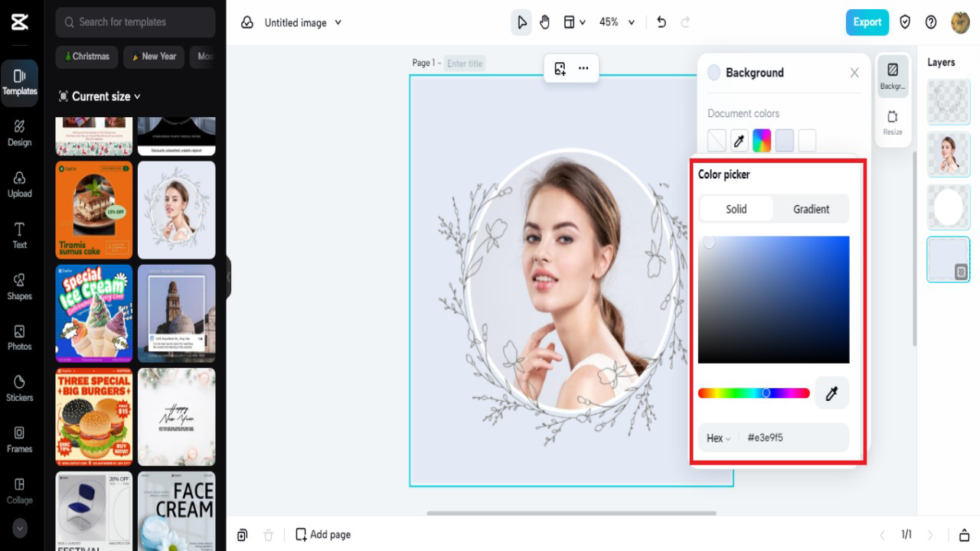Click the Page 1 title field
980x551 pixels.
point(465,64)
